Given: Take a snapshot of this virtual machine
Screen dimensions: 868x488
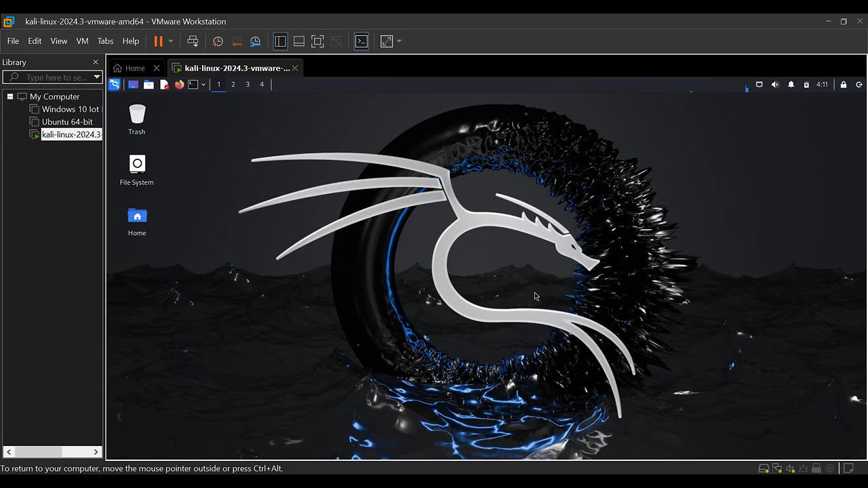Looking at the screenshot, I should (218, 41).
